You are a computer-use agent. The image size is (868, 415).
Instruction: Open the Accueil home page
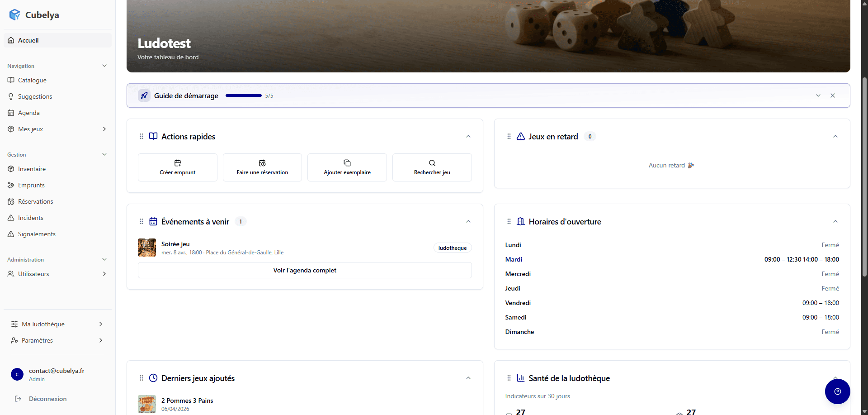pos(57,40)
